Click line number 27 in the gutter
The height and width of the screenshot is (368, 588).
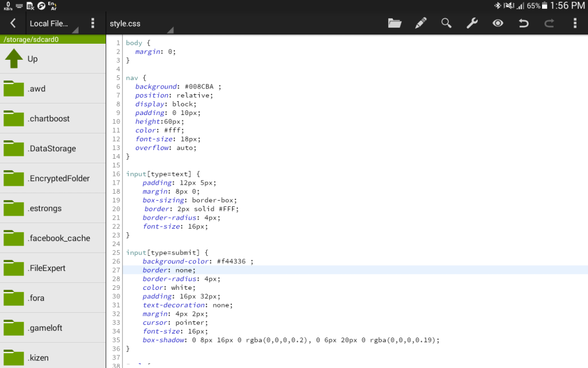[116, 270]
